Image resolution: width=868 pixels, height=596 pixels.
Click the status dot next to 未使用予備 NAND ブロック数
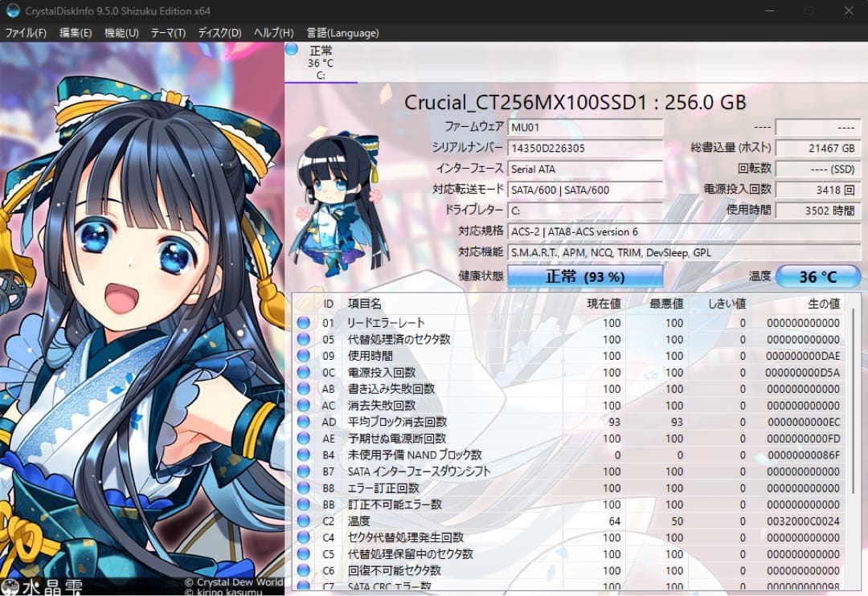point(303,455)
